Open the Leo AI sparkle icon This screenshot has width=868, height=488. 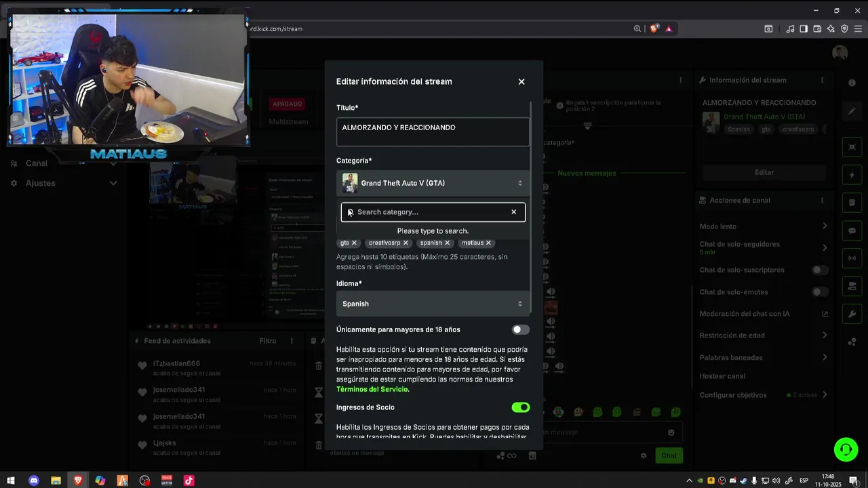click(x=831, y=28)
